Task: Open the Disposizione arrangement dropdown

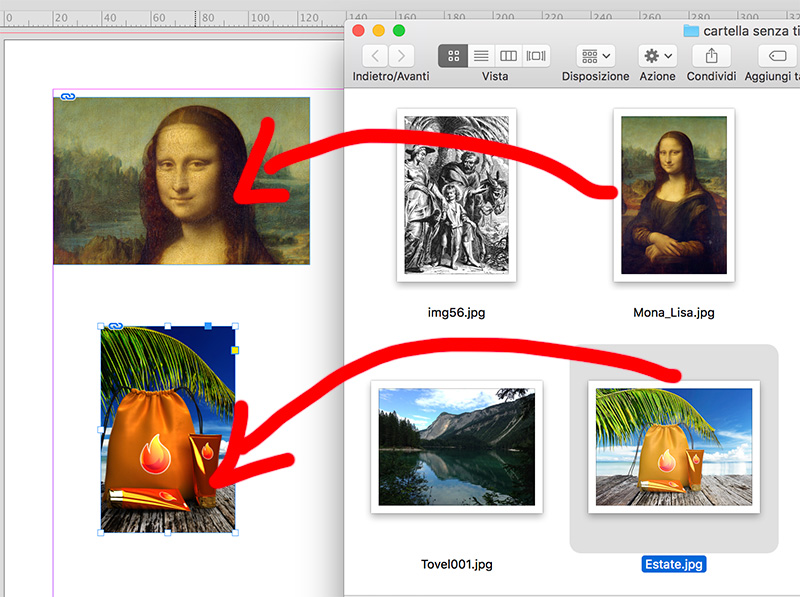Action: click(595, 56)
